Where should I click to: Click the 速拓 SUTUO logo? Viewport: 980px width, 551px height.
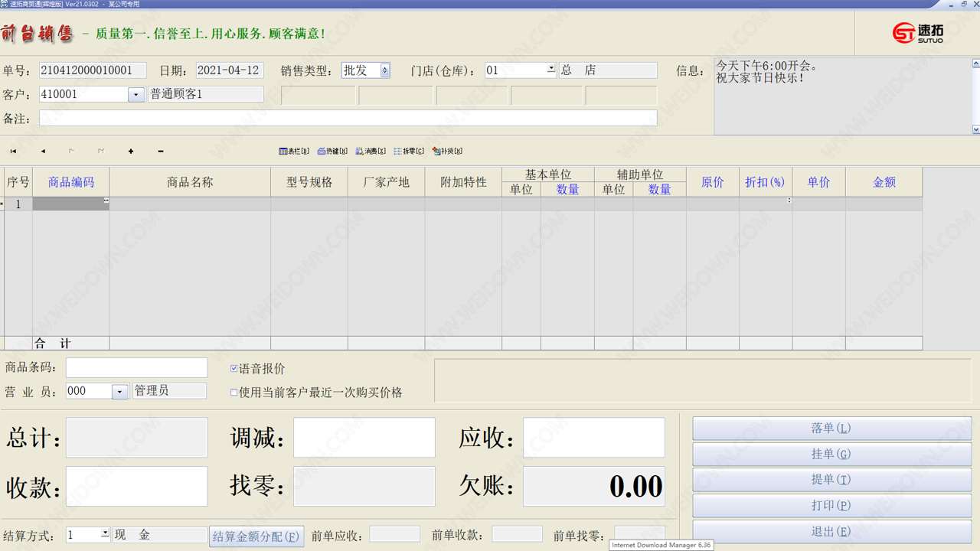point(917,33)
